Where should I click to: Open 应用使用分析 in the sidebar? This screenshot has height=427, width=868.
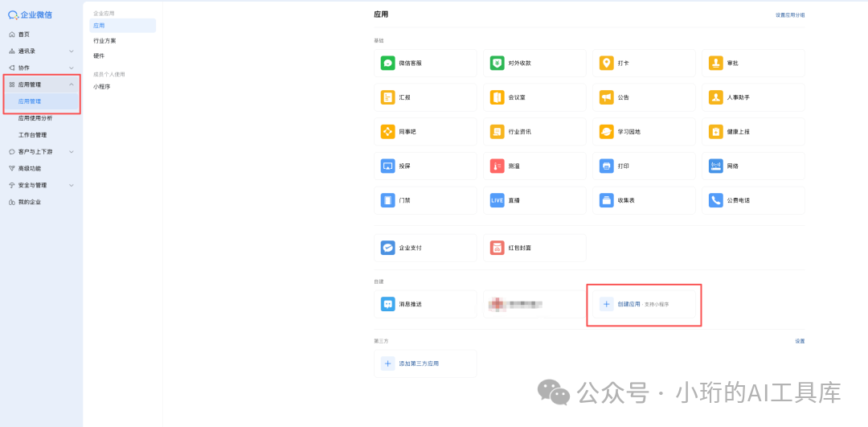35,118
